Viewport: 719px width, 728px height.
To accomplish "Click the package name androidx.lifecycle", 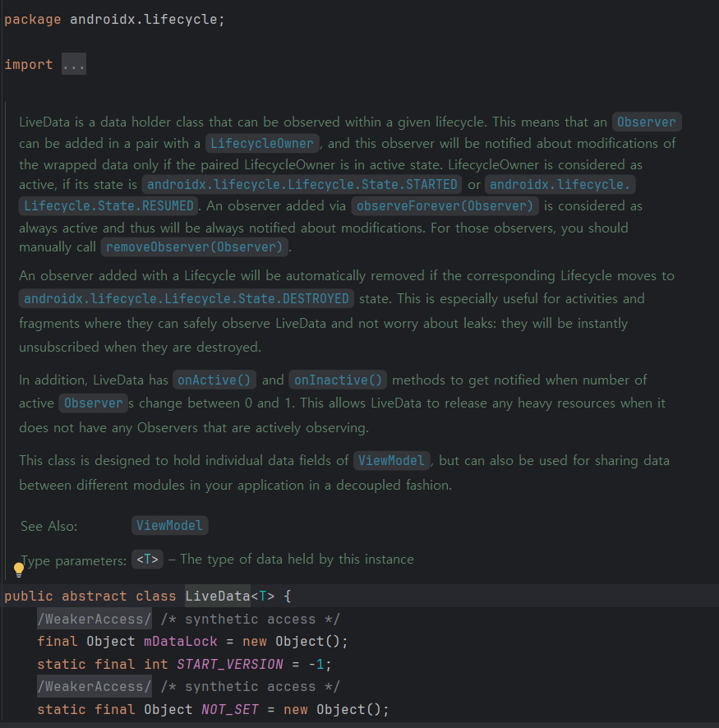I will tap(144, 20).
